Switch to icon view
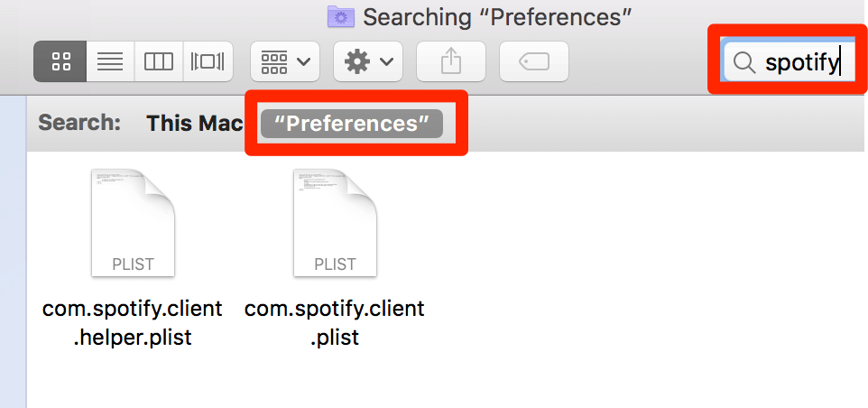The image size is (868, 408). pos(60,61)
